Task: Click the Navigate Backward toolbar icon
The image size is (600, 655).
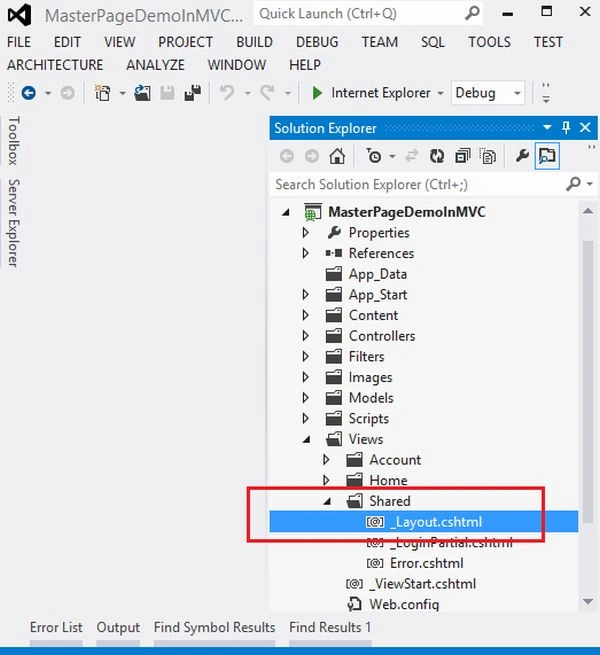Action: (x=28, y=93)
